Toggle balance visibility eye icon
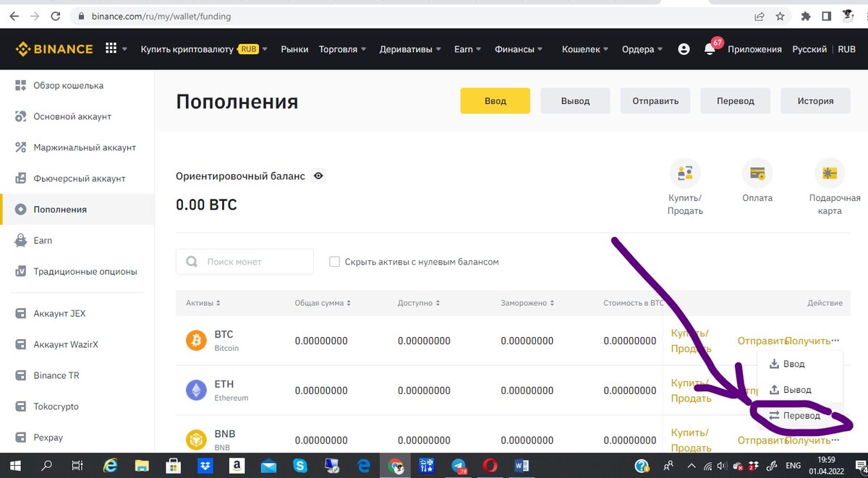868x478 pixels. [318, 176]
